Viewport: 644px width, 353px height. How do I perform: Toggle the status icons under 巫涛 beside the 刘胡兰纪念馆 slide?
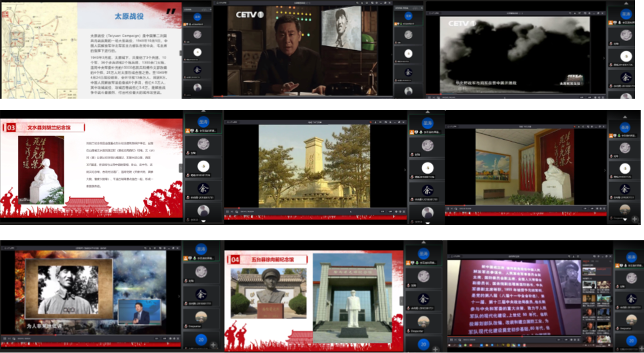[191, 131]
